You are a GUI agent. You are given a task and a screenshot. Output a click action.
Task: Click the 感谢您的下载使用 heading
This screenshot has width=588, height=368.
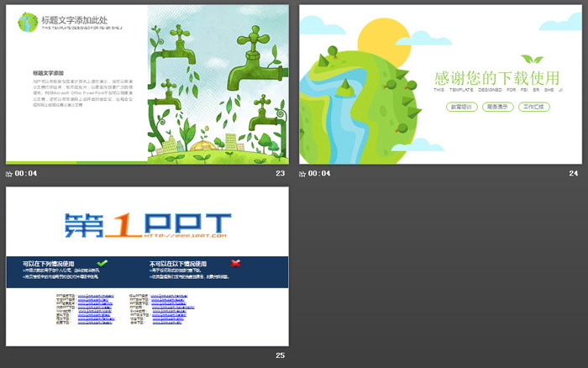point(497,78)
